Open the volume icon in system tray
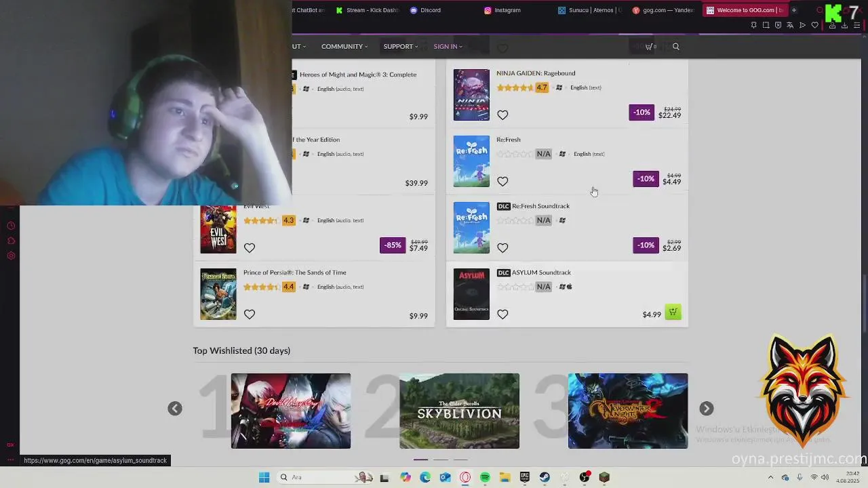Screen dimensions: 868x488 tap(825, 477)
